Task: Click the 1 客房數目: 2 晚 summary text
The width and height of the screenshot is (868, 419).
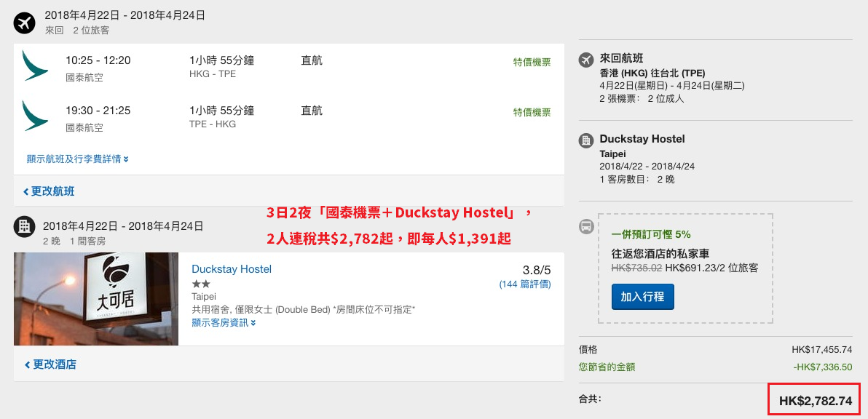Action: pyautogui.click(x=637, y=180)
